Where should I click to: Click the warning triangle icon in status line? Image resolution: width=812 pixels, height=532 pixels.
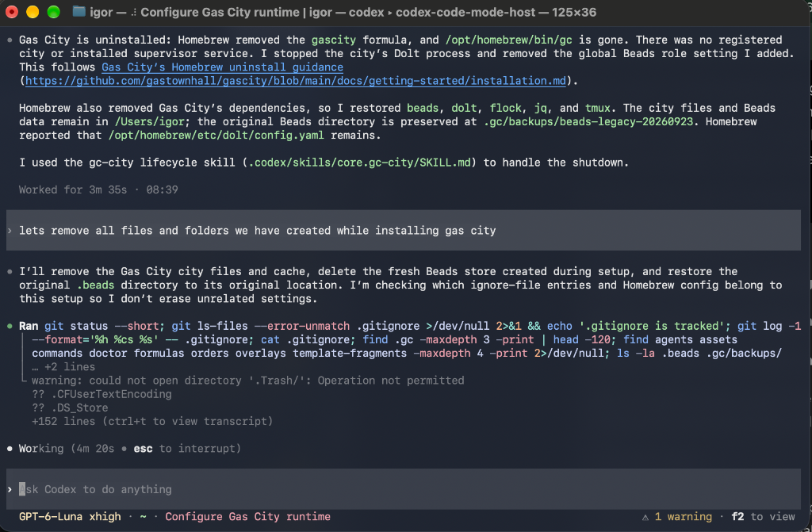pyautogui.click(x=645, y=517)
